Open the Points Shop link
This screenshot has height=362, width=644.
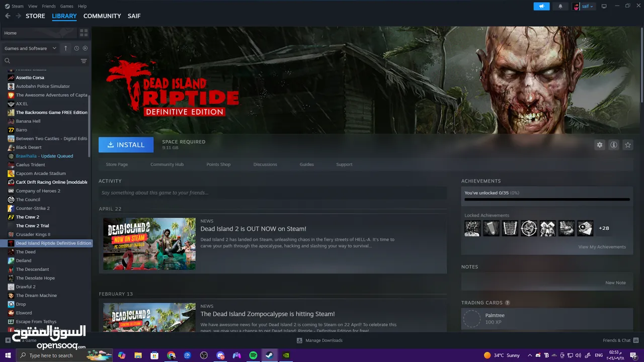[x=218, y=164]
